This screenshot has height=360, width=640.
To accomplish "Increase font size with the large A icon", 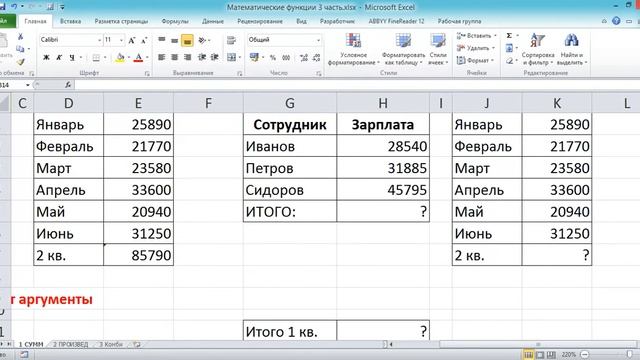I will pos(131,40).
